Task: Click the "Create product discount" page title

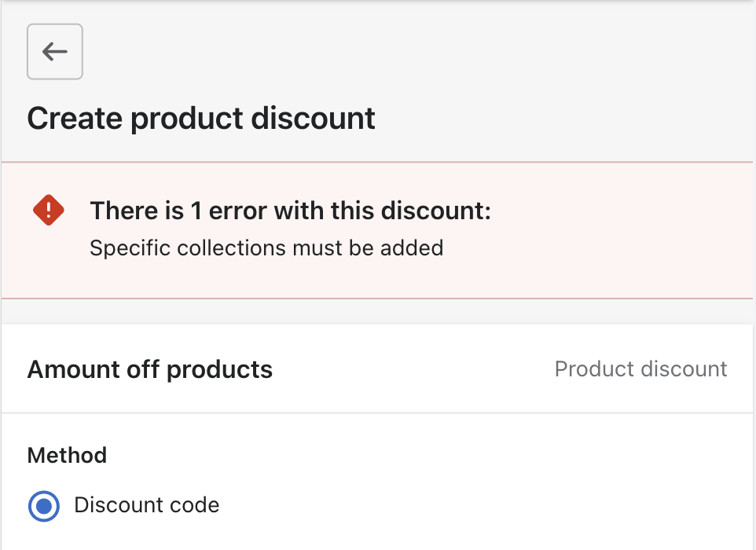Action: click(x=201, y=119)
